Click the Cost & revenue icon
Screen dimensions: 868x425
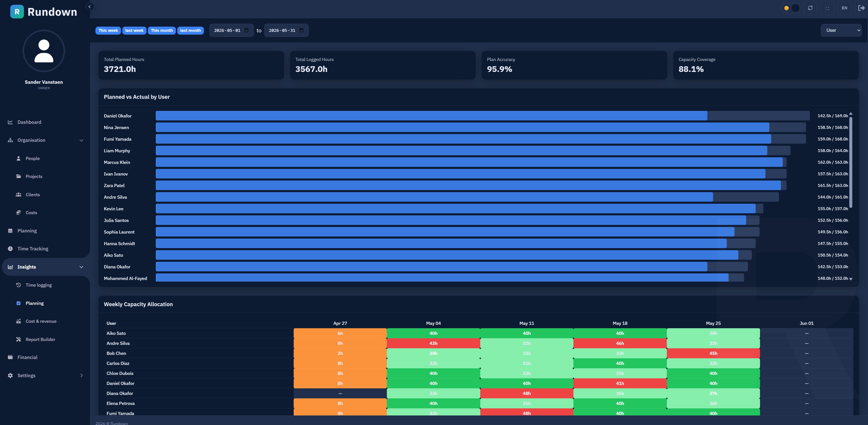[x=18, y=321]
